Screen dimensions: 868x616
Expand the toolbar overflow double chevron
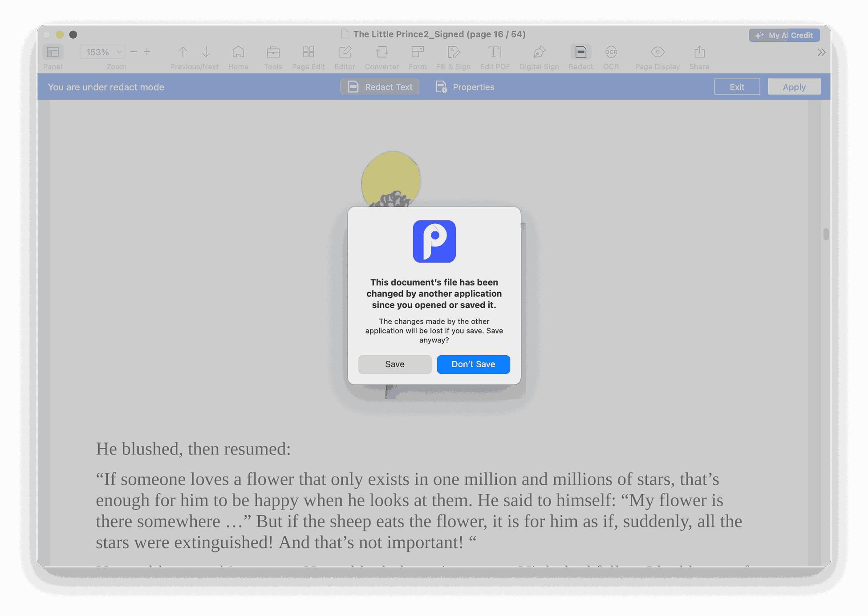click(x=821, y=52)
